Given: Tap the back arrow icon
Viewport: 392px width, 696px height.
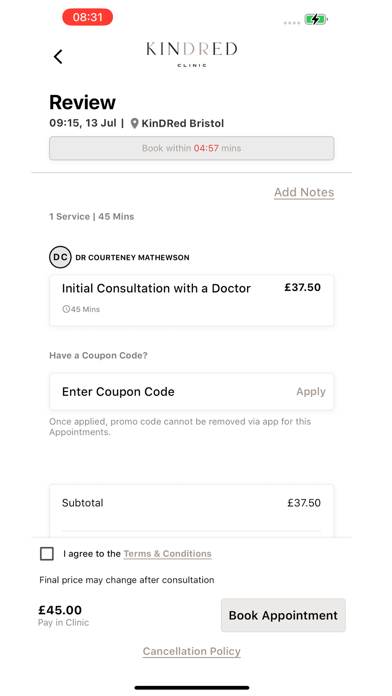Looking at the screenshot, I should (58, 56).
